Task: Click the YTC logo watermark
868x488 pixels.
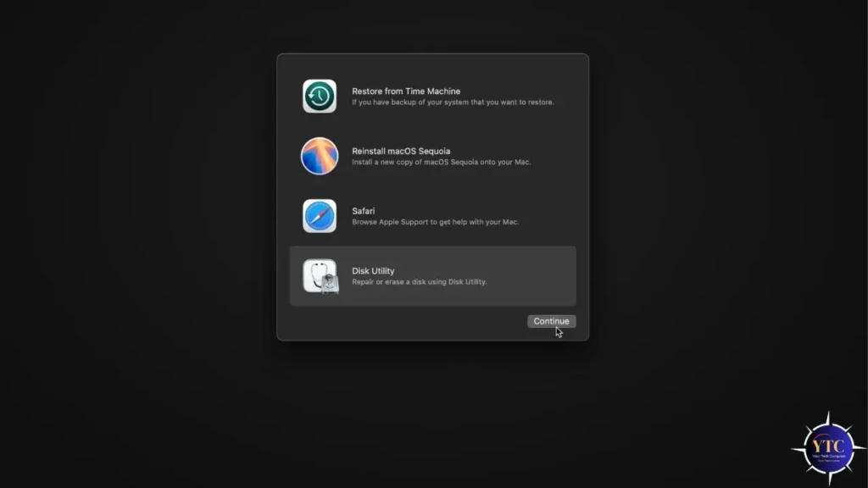Action: [828, 450]
